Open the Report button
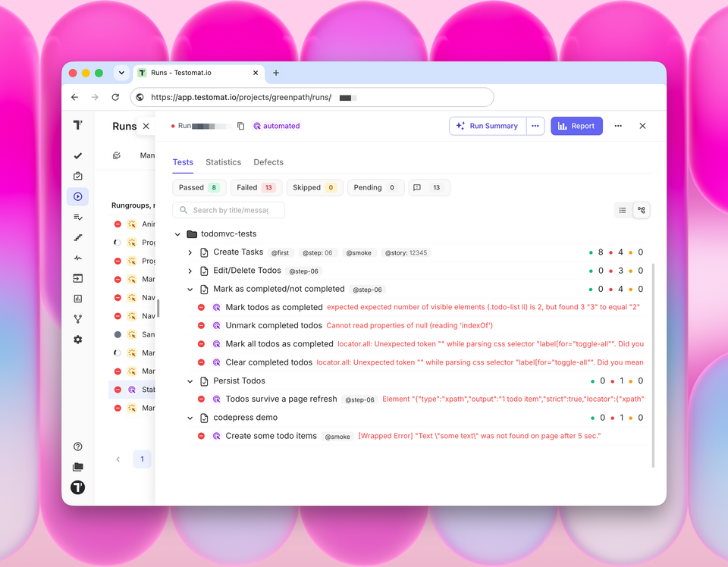Screen dimensions: 728x567 [576, 126]
